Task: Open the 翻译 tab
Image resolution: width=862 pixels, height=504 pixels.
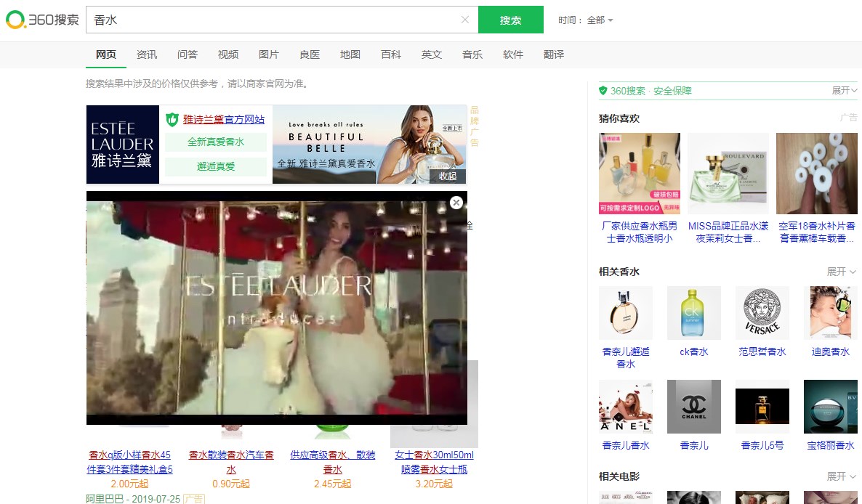Action: 554,54
